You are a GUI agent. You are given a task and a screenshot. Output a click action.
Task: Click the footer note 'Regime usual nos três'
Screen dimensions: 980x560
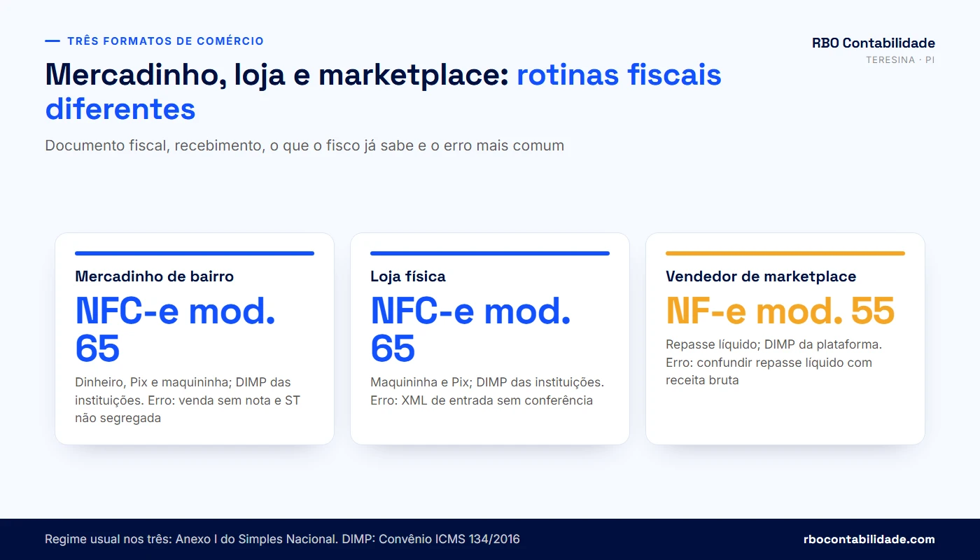coord(282,539)
